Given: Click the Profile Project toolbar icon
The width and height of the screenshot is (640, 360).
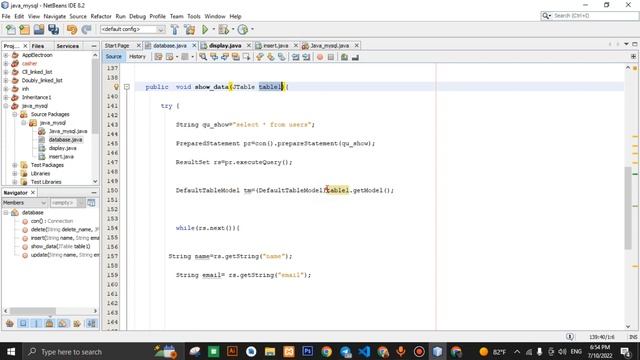Looking at the screenshot, I should click(243, 29).
